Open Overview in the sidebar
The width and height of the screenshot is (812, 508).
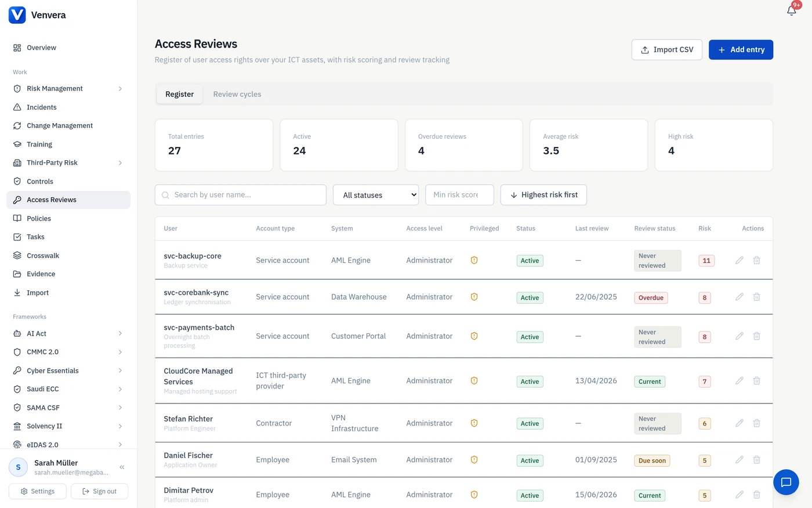tap(68, 48)
